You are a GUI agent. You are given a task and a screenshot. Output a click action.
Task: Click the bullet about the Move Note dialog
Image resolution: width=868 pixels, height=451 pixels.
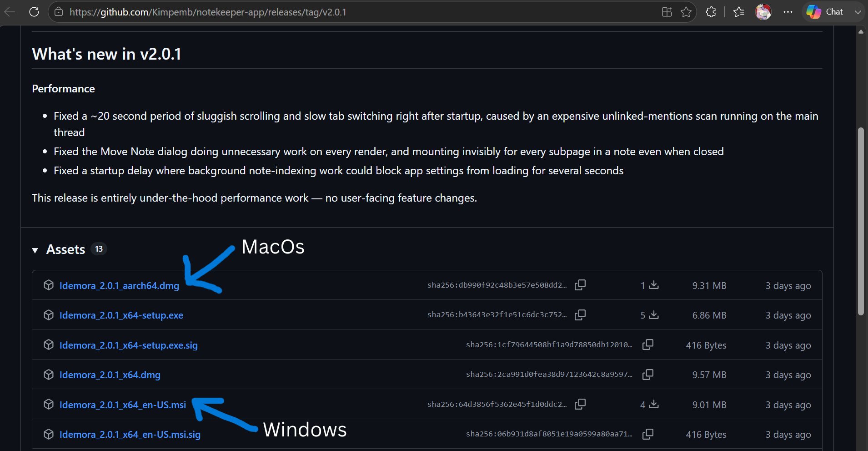tap(389, 152)
